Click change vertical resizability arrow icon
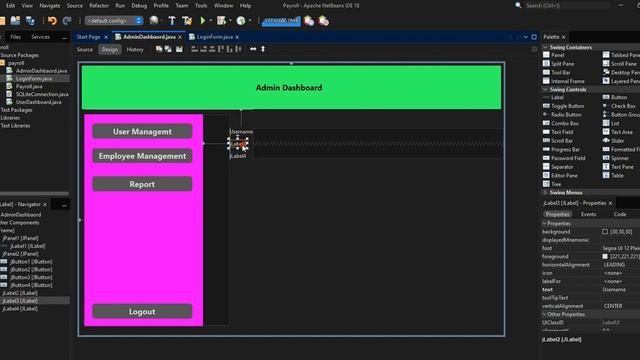 coord(263,49)
